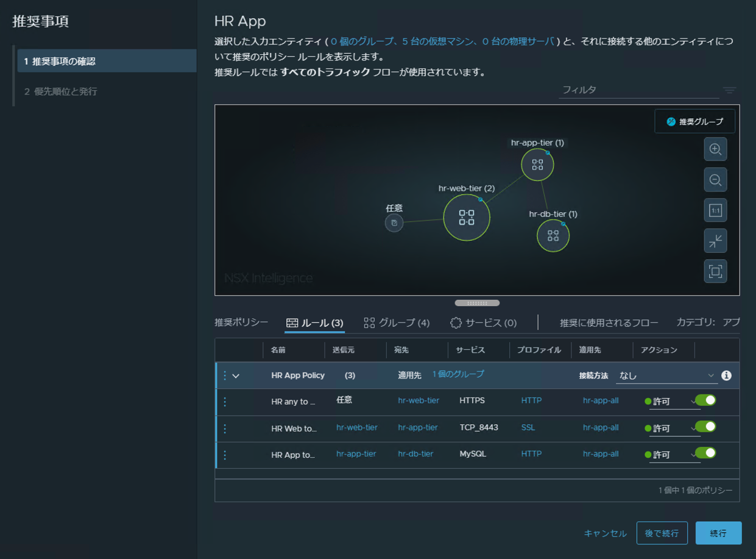Open the サービス (0) tab
Image resolution: width=756 pixels, height=559 pixels.
click(483, 323)
